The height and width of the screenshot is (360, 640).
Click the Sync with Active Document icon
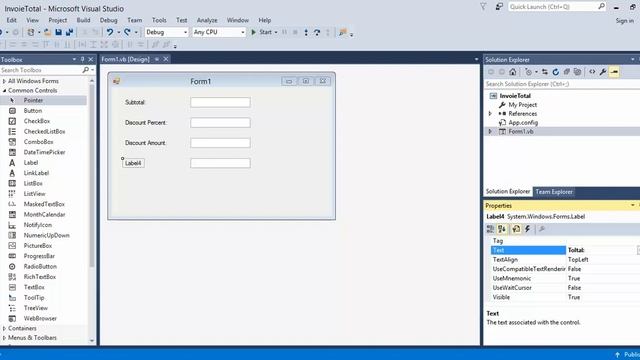545,72
